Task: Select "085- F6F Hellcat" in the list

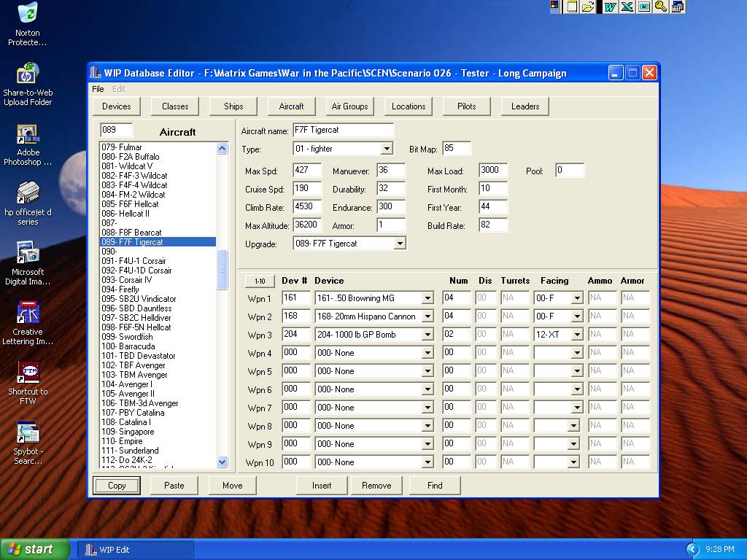Action: [x=158, y=204]
